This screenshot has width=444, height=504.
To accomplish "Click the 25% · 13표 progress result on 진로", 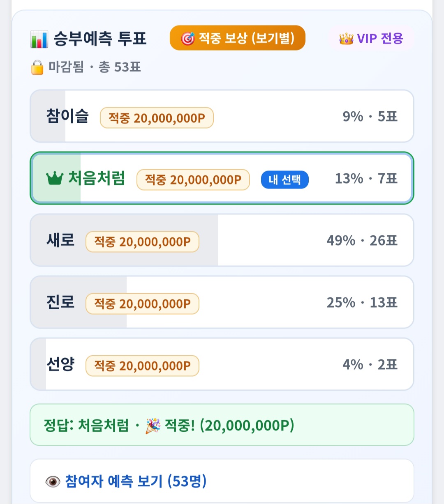I will (362, 303).
